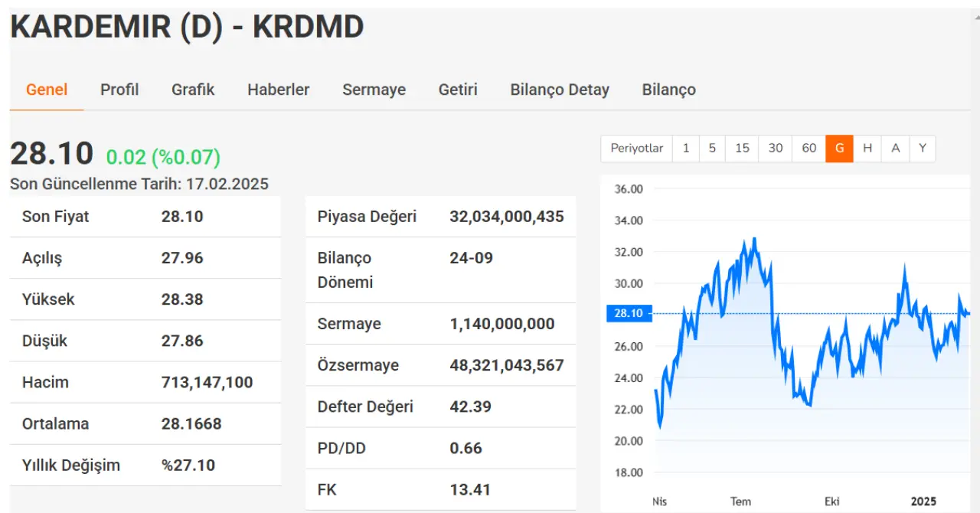Viewport: 980px width, 513px height.
Task: Choose the 15 minute chart period
Action: click(x=742, y=149)
